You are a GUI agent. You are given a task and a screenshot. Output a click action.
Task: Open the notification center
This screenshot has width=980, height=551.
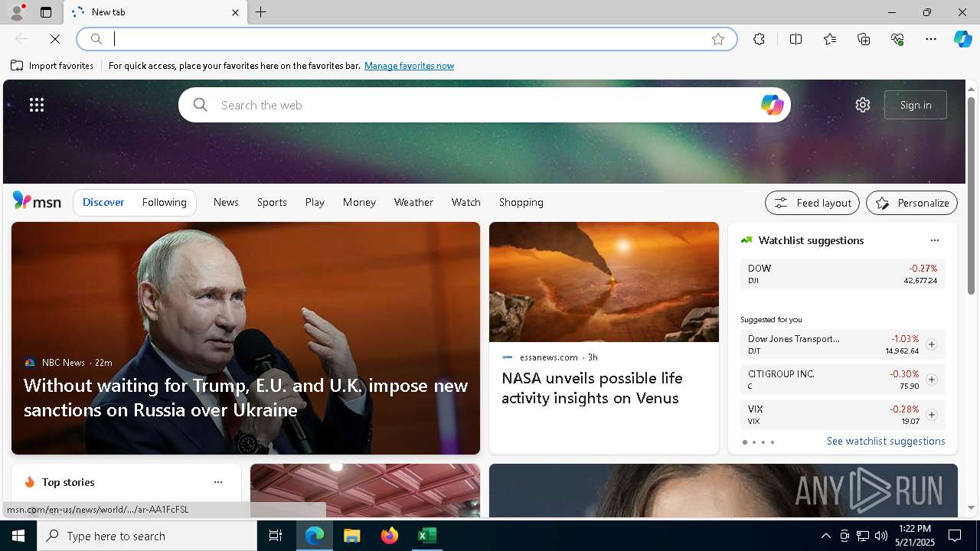(x=955, y=536)
